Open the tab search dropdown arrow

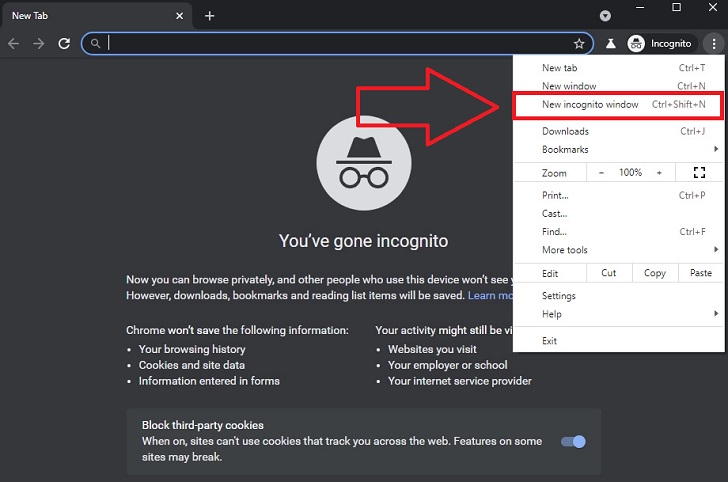[x=605, y=16]
